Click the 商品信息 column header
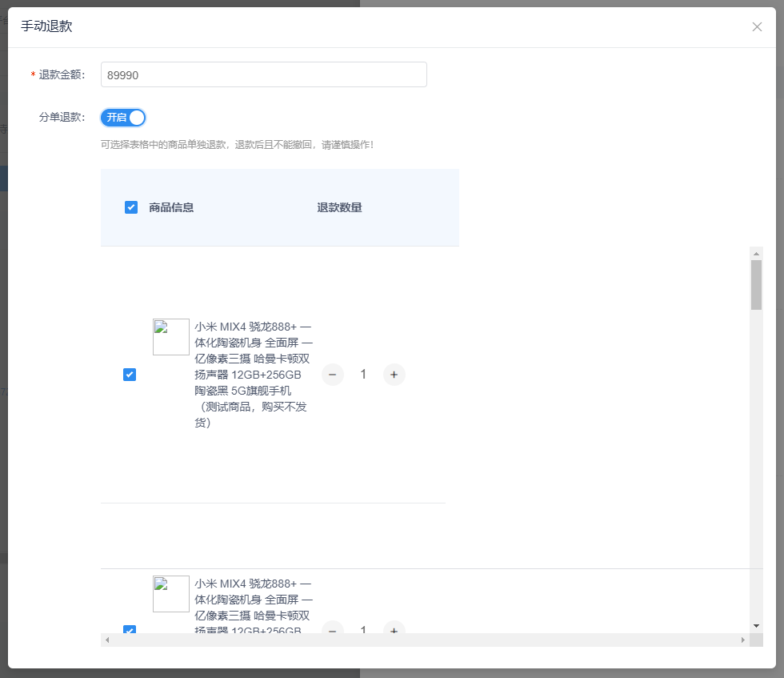The height and width of the screenshot is (678, 784). coord(171,207)
